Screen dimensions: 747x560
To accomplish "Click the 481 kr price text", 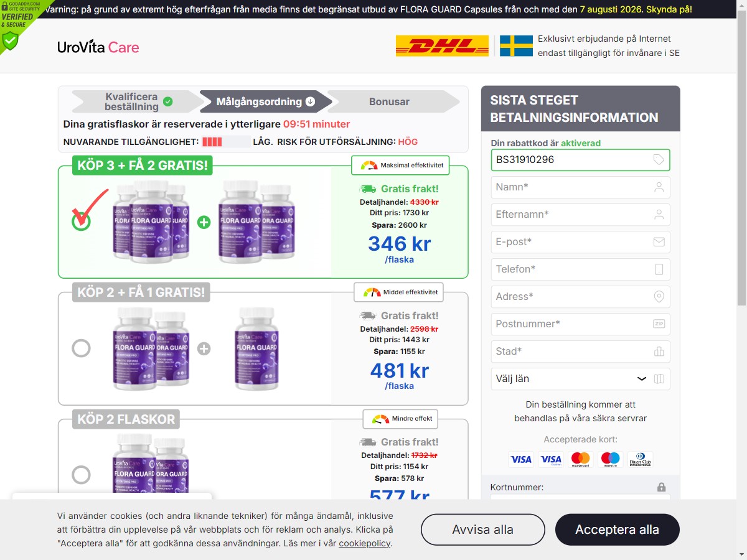I will (x=399, y=370).
